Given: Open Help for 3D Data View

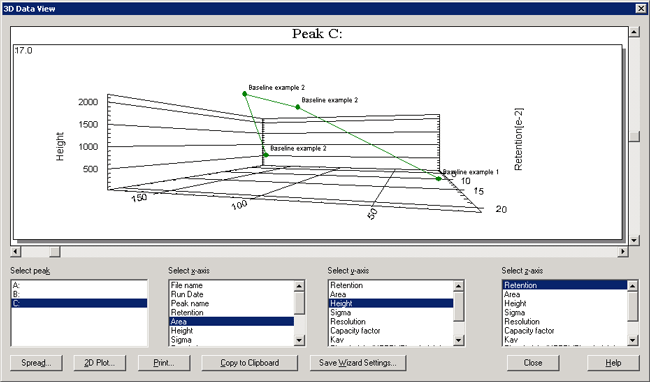Looking at the screenshot, I should point(613,363).
